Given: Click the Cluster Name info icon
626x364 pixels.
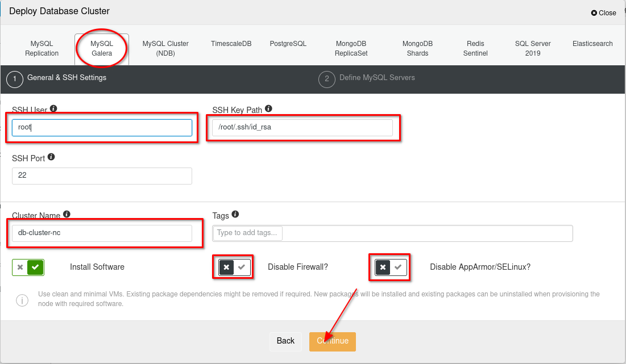Looking at the screenshot, I should [x=67, y=214].
